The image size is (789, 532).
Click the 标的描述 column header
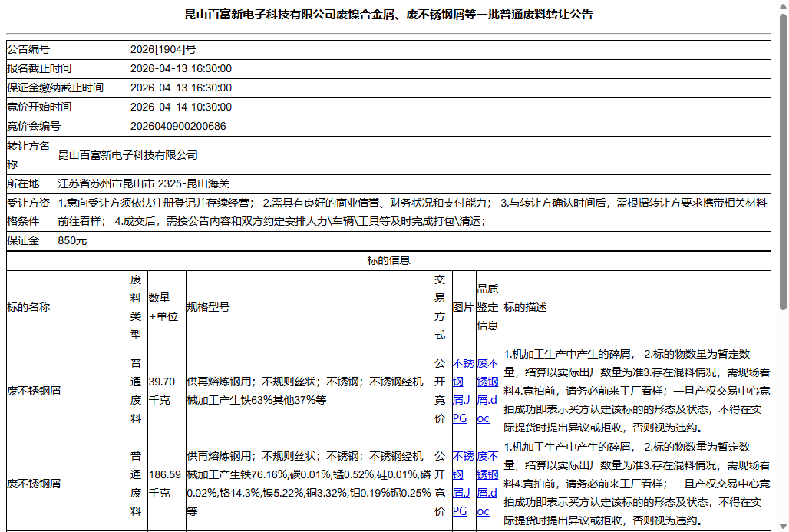pos(525,307)
